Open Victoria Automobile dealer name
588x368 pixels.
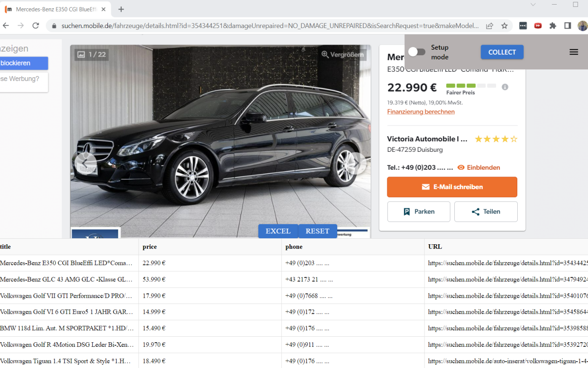[x=427, y=139]
